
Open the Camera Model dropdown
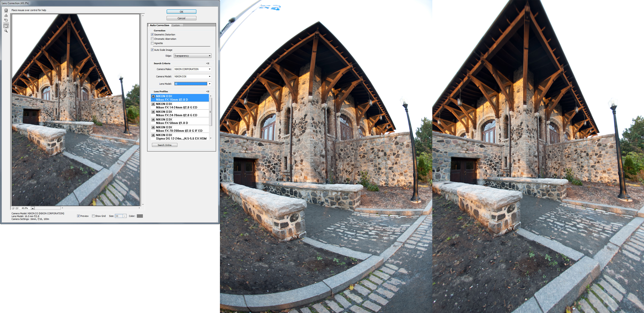[193, 76]
